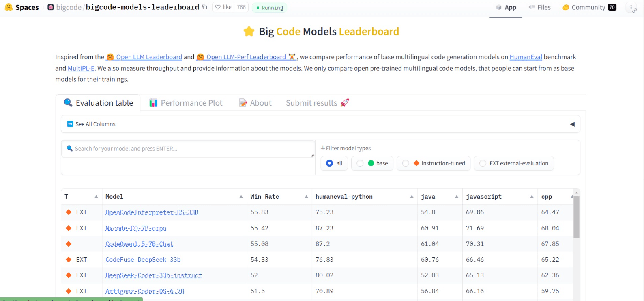644x301 pixels.
Task: Select the java value 61.04
Action: [430, 244]
